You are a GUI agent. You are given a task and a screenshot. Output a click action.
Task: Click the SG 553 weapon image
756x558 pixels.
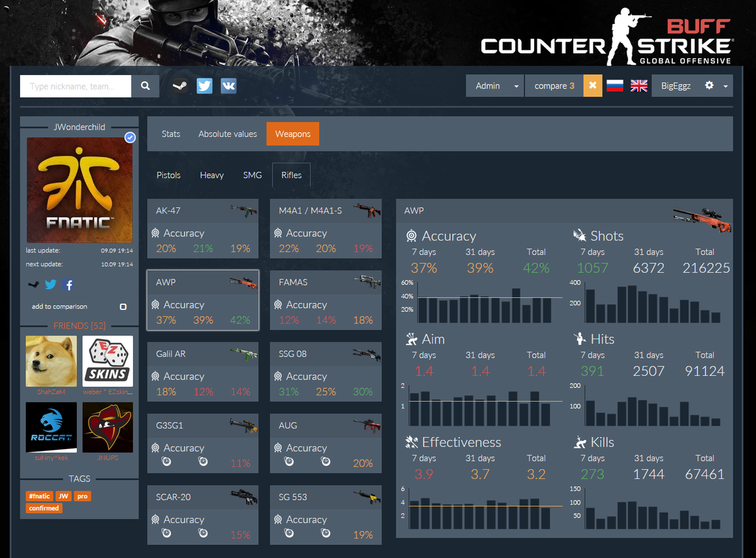pyautogui.click(x=367, y=498)
